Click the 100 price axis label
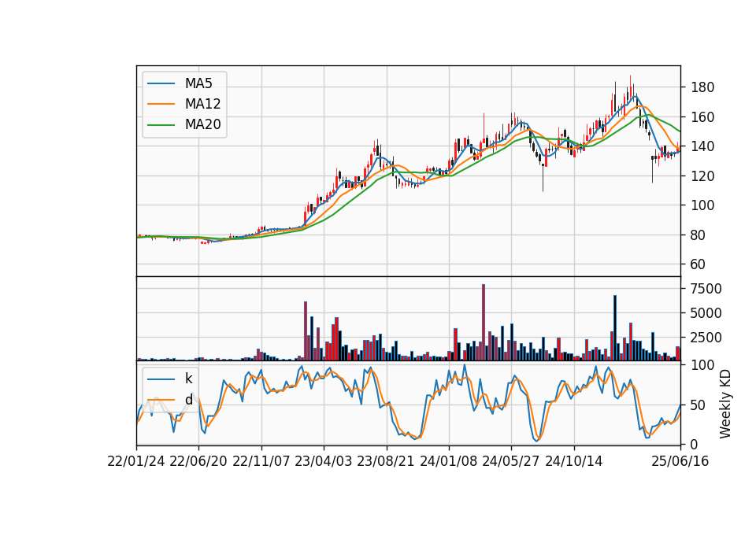Screen dimensions: 756x543 click(x=702, y=205)
